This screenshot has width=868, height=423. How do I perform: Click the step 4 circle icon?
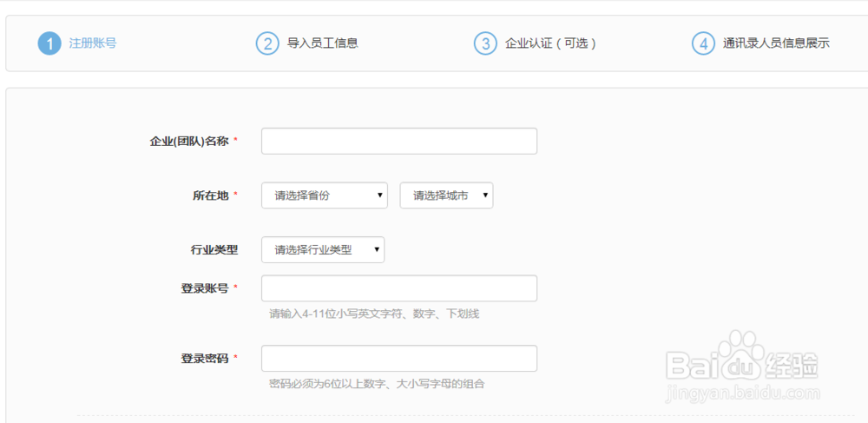coord(704,43)
